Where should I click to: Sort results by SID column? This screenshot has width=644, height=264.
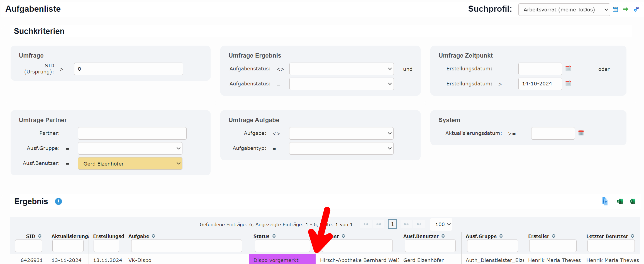[x=40, y=236]
